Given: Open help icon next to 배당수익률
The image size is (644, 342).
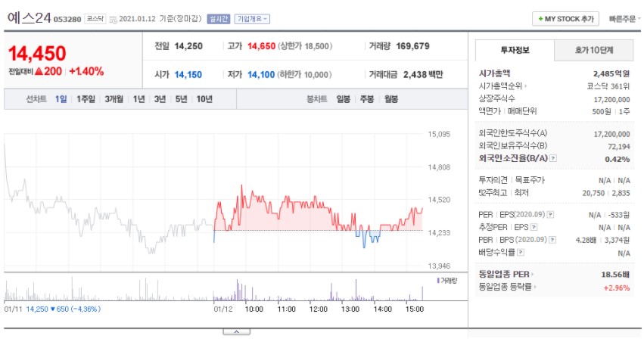Looking at the screenshot, I should (x=521, y=252).
